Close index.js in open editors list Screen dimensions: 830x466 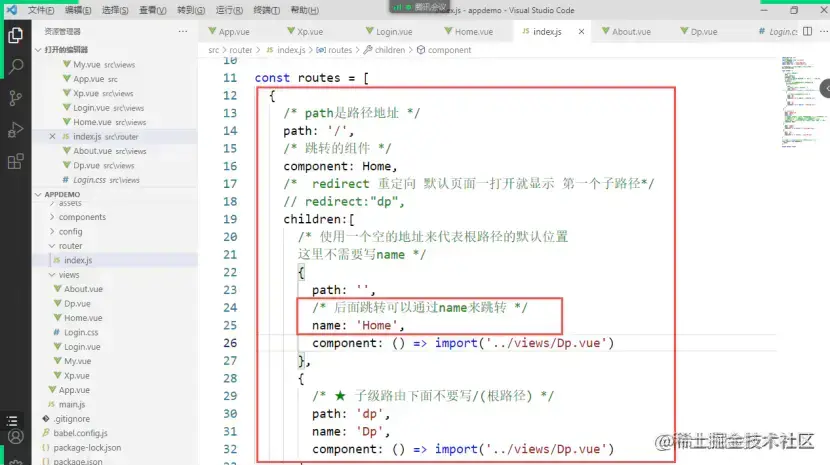[x=52, y=136]
